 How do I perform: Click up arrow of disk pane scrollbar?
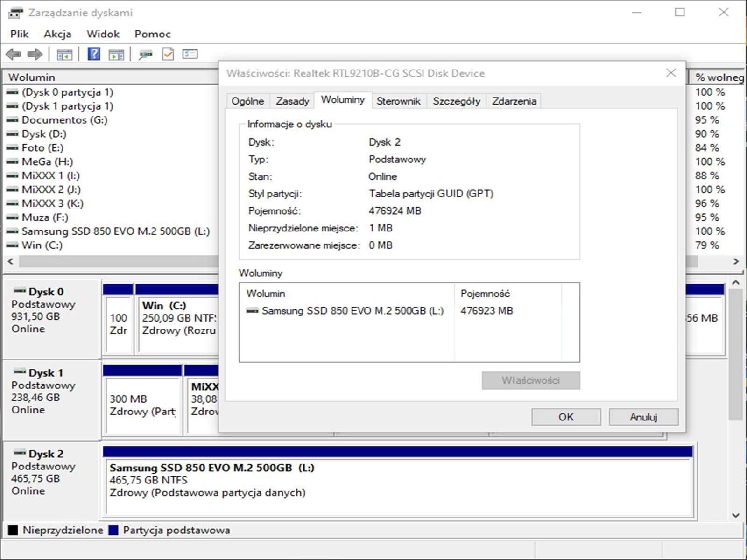[x=736, y=282]
